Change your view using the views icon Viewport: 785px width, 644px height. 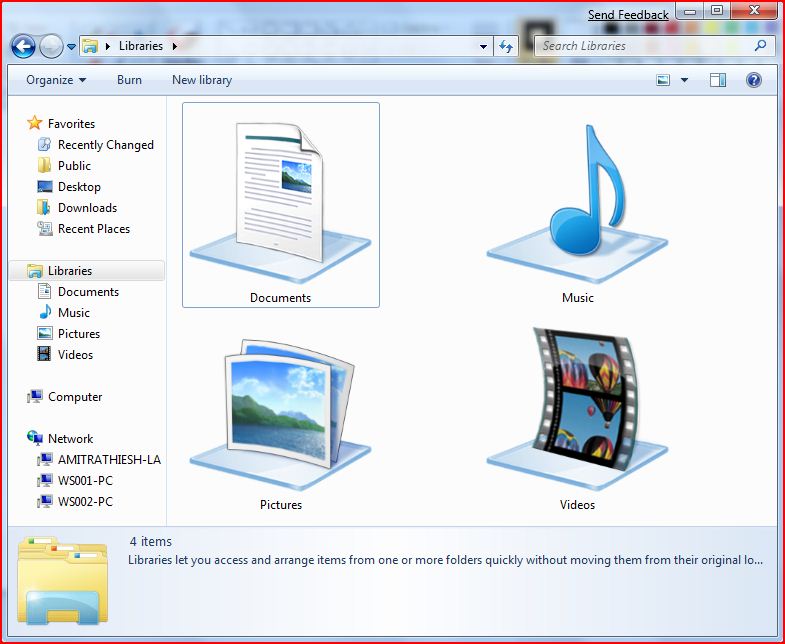663,80
